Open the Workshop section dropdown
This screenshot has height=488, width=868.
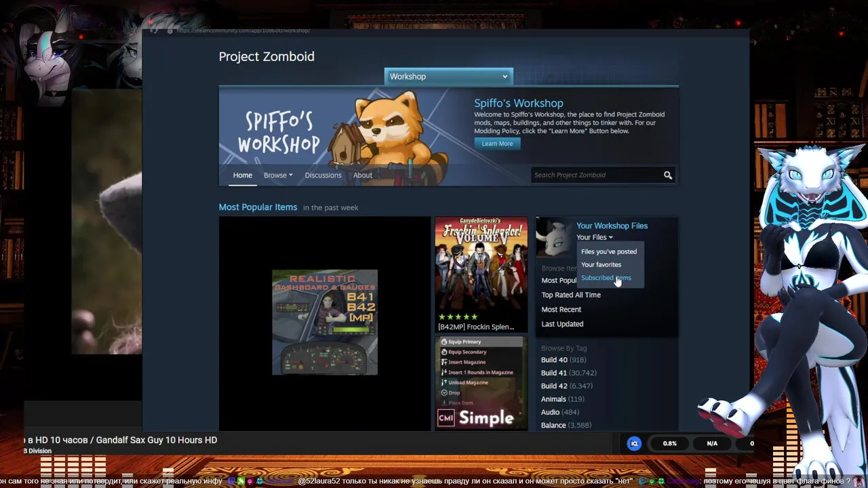pos(448,77)
